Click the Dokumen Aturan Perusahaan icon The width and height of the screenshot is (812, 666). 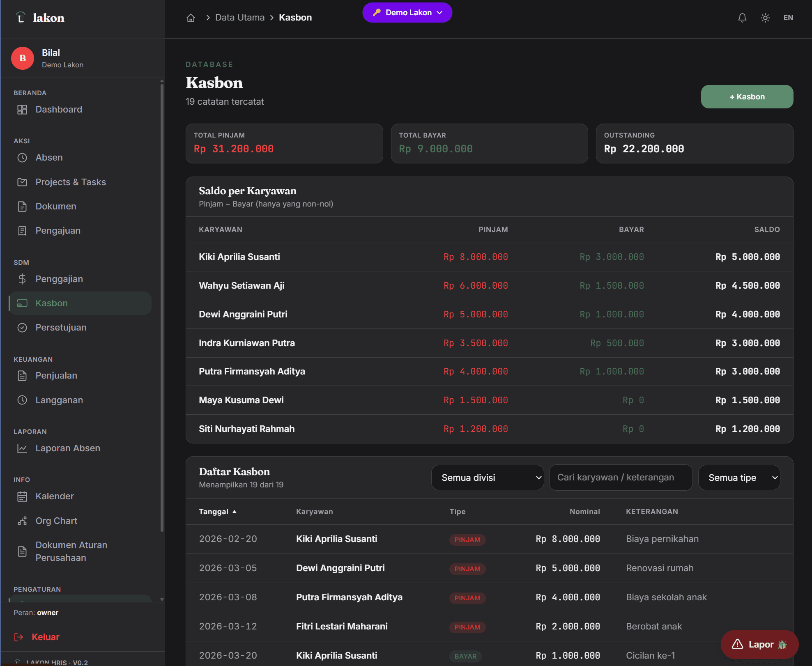point(22,551)
